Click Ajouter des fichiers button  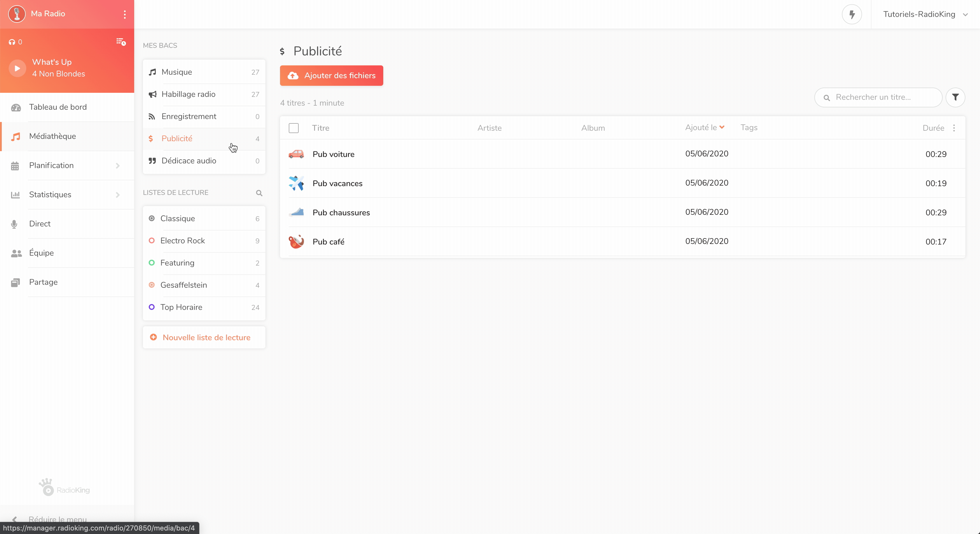coord(331,75)
